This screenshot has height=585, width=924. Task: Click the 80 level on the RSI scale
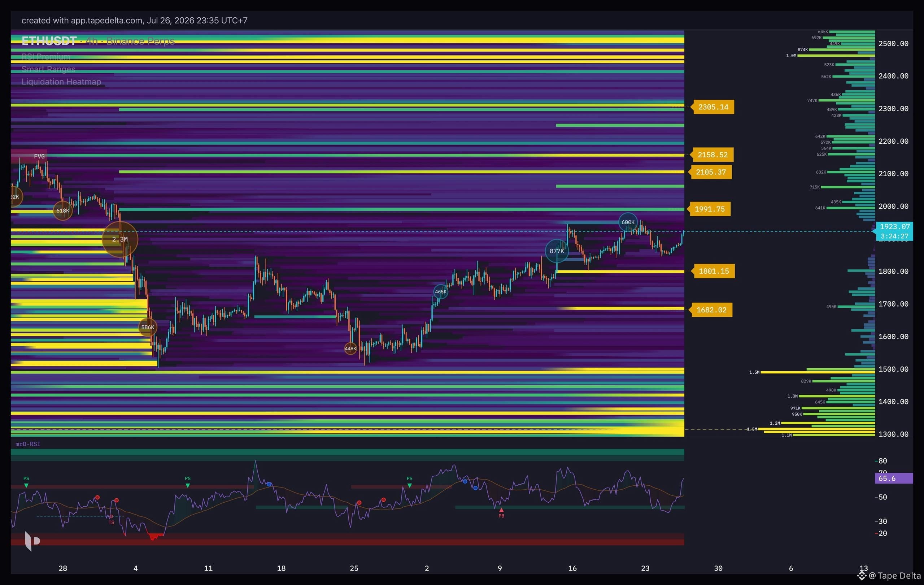click(x=882, y=461)
